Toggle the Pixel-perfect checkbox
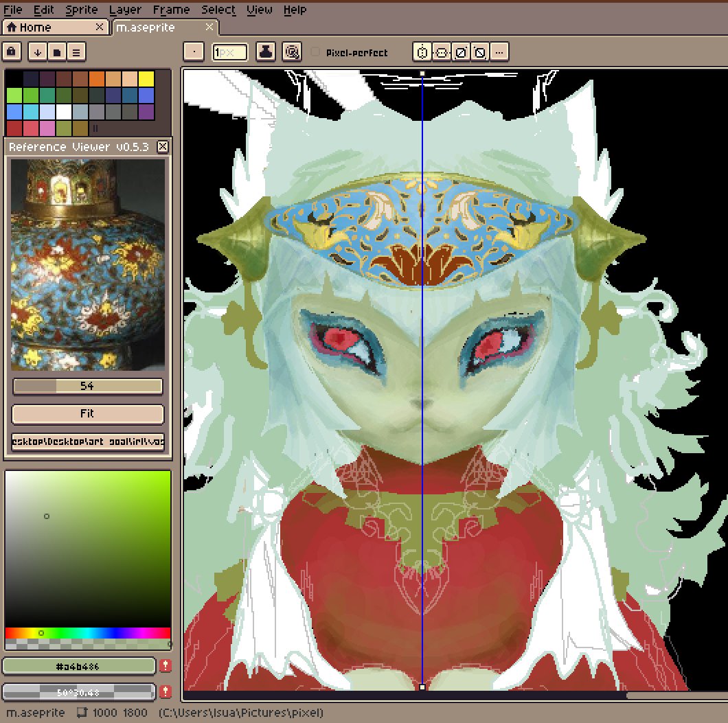 click(x=315, y=52)
